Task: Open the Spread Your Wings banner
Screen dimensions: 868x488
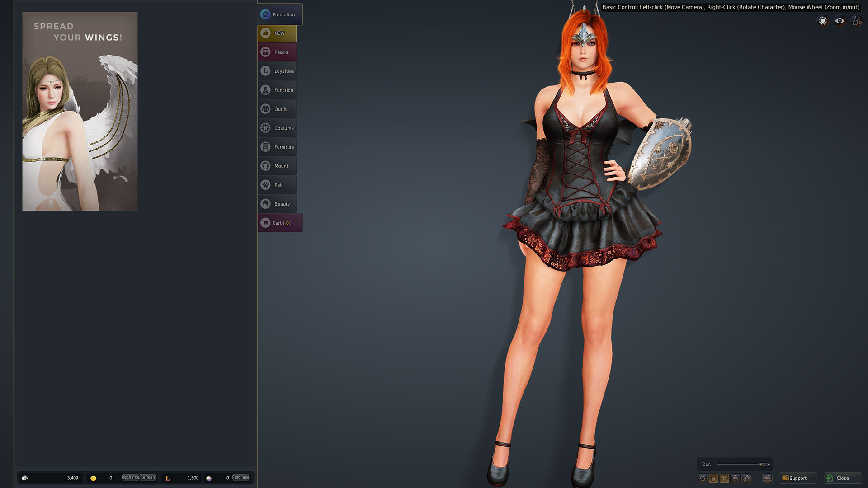Action: (80, 111)
